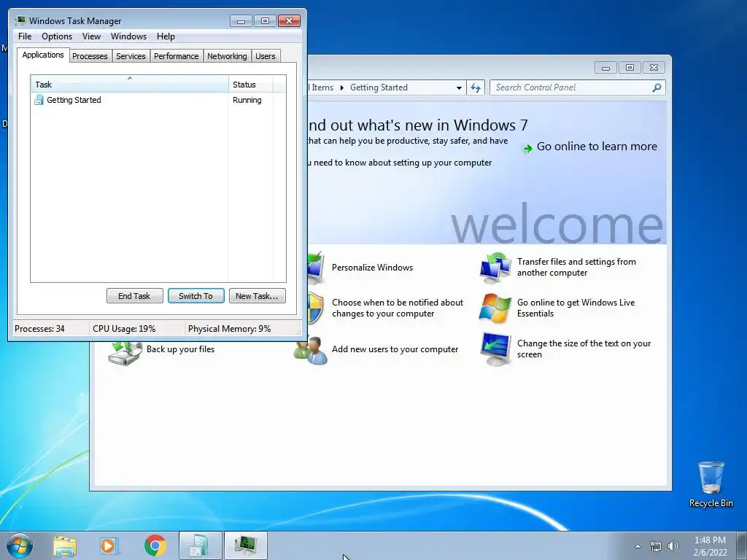Sort by the Task column header
747x560 pixels.
click(130, 85)
